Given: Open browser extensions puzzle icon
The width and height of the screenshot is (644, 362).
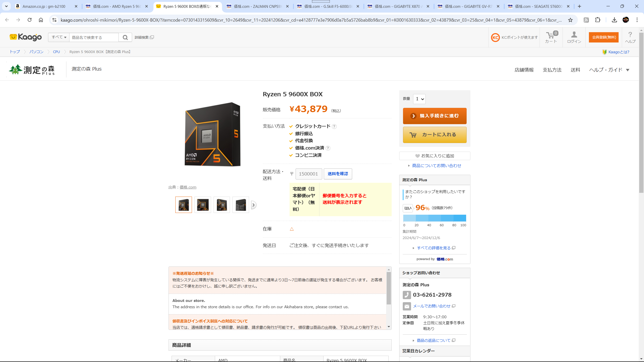Looking at the screenshot, I should pos(598,20).
